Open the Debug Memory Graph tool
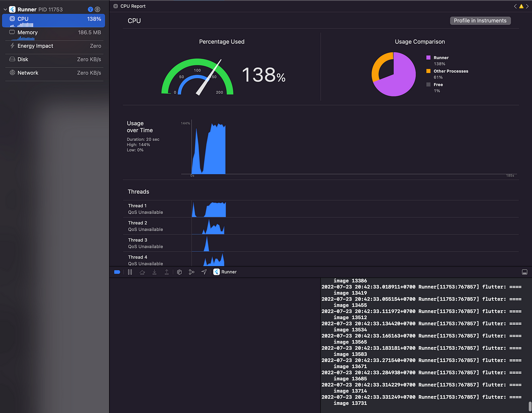Image resolution: width=532 pixels, height=413 pixels. 192,272
